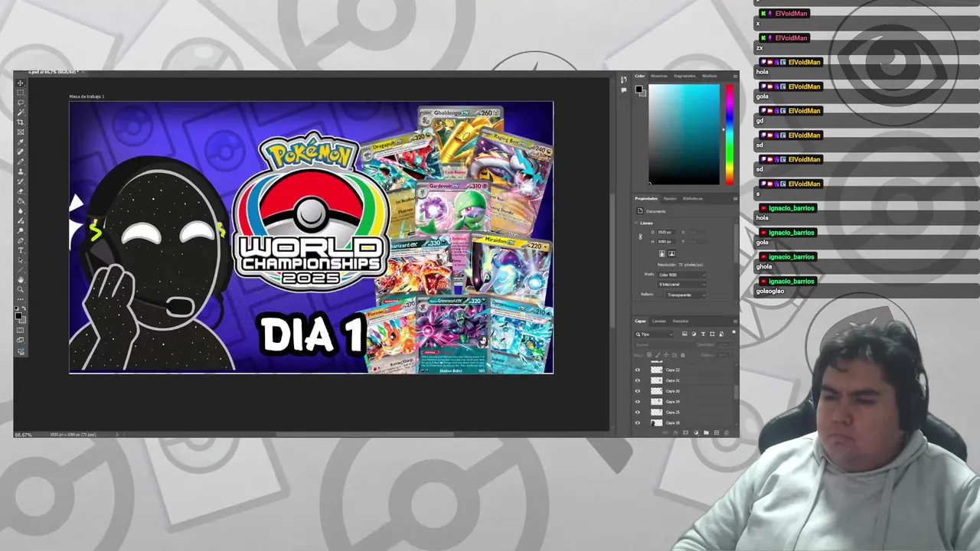The width and height of the screenshot is (980, 551).
Task: Select the Paint Bucket tool
Action: (x=21, y=200)
